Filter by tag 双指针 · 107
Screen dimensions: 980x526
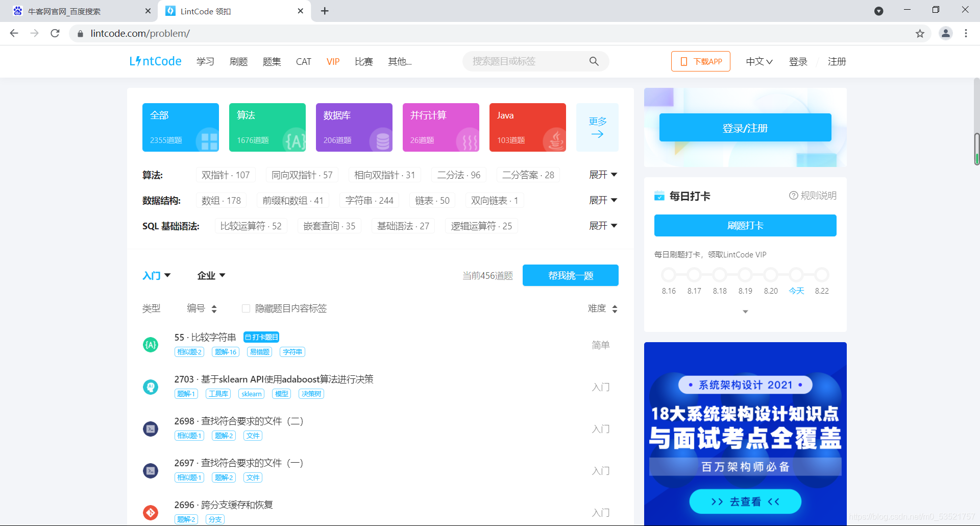(226, 175)
